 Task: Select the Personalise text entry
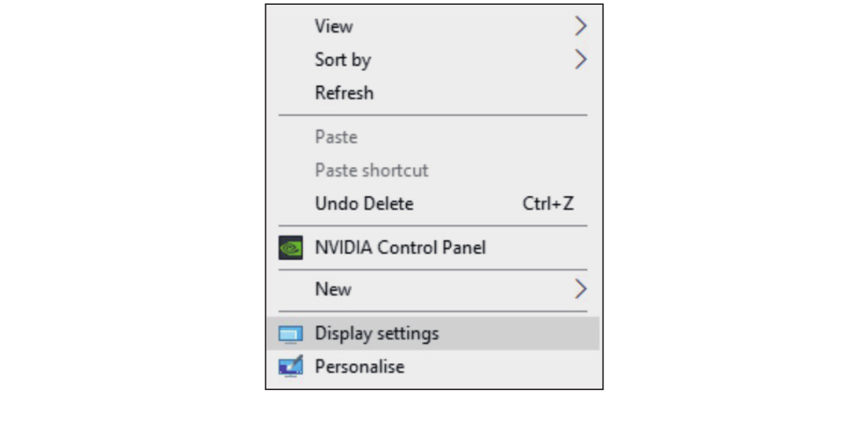point(359,367)
